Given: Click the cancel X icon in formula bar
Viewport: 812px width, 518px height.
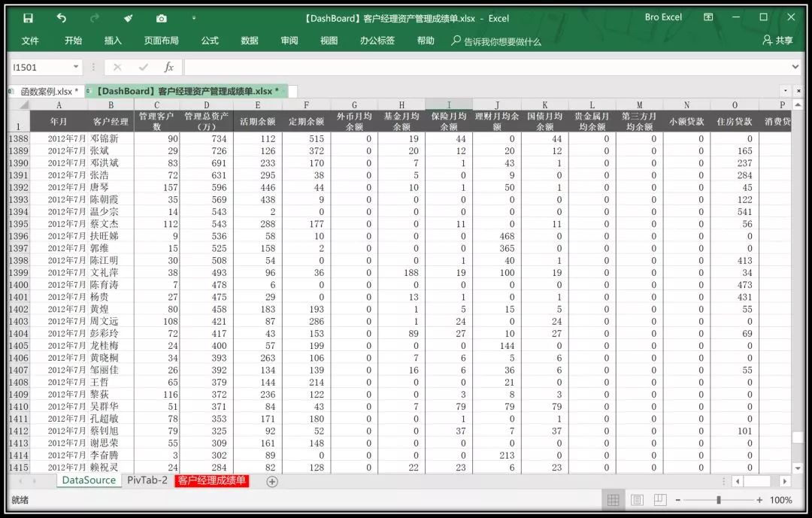Looking at the screenshot, I should pos(117,68).
